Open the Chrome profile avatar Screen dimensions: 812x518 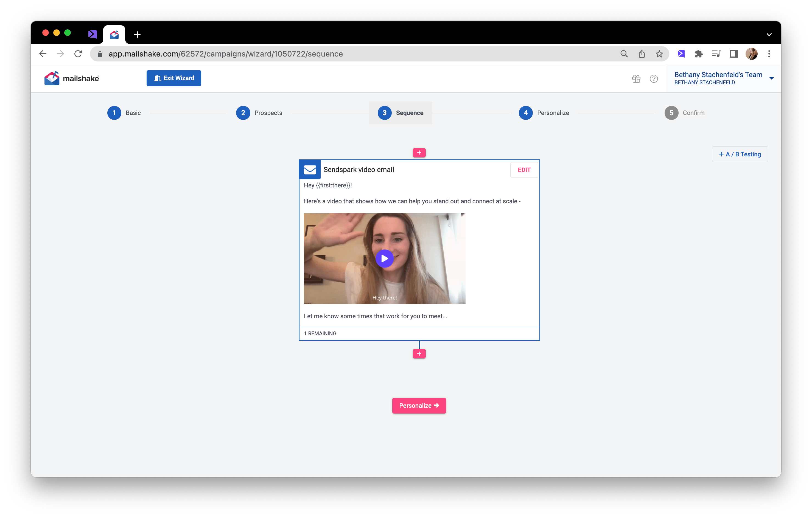click(x=752, y=54)
